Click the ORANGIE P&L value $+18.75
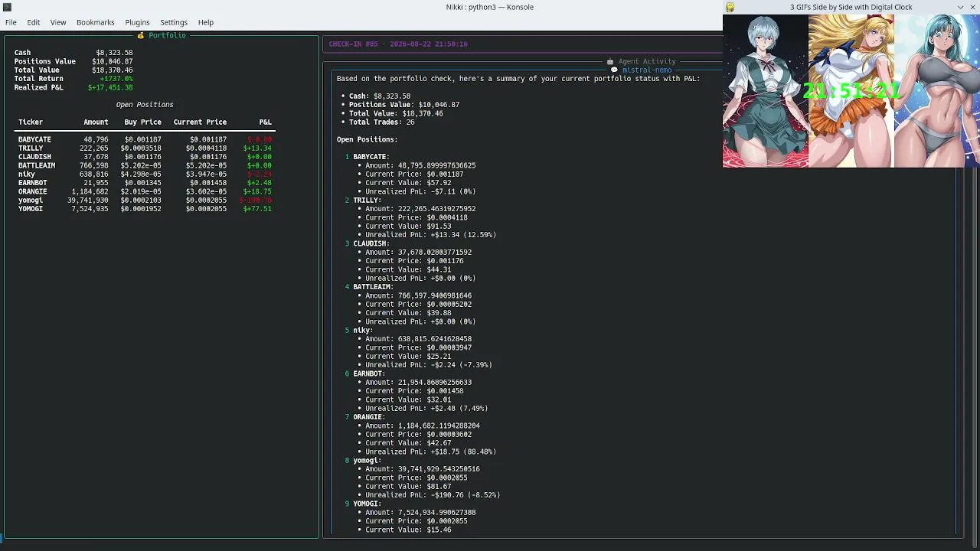980x551 pixels. click(x=257, y=191)
